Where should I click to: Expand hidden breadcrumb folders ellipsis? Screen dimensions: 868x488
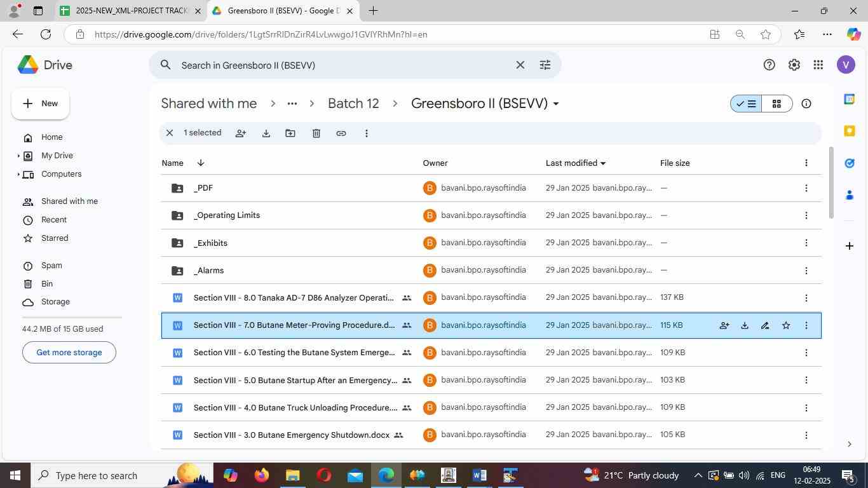coord(292,104)
